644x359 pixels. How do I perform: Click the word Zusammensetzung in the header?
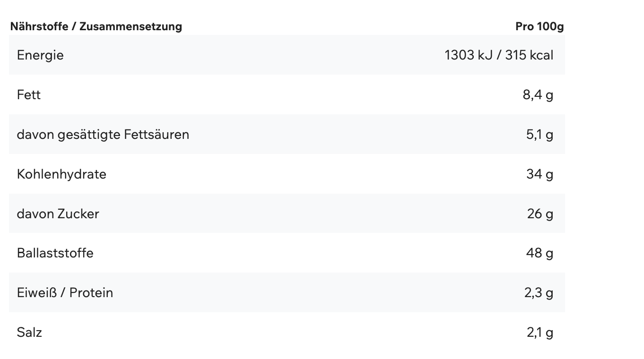pos(131,26)
